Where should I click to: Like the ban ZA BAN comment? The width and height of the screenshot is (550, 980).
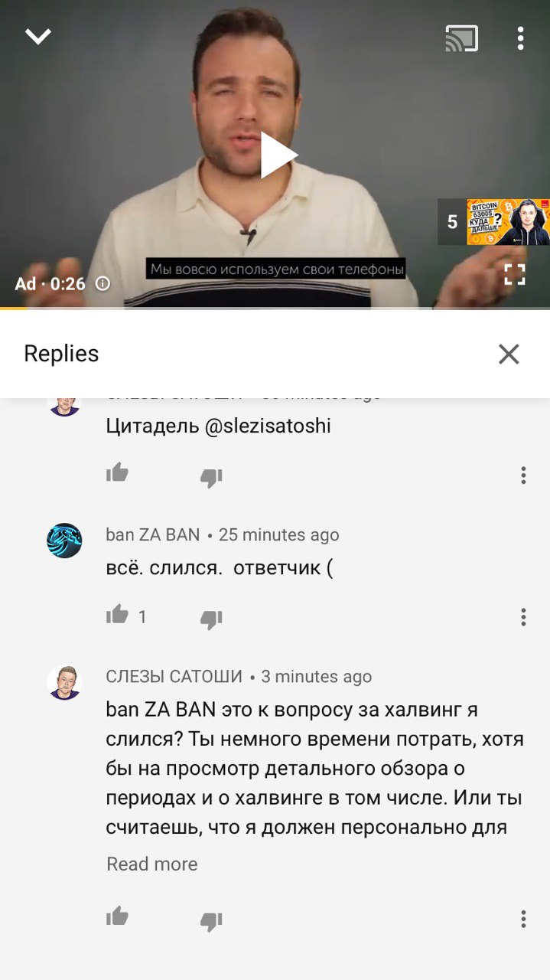[x=117, y=615]
